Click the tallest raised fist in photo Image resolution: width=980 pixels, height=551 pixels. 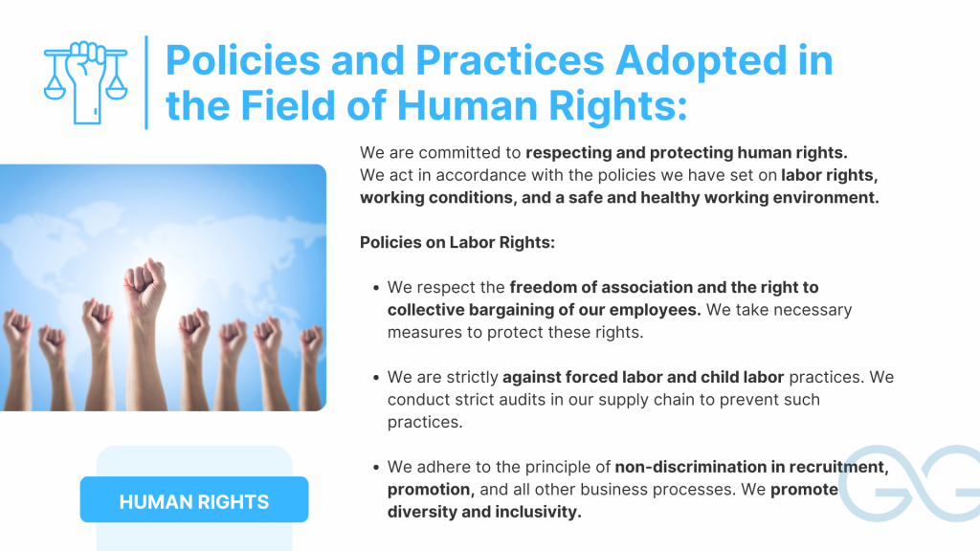tap(145, 285)
